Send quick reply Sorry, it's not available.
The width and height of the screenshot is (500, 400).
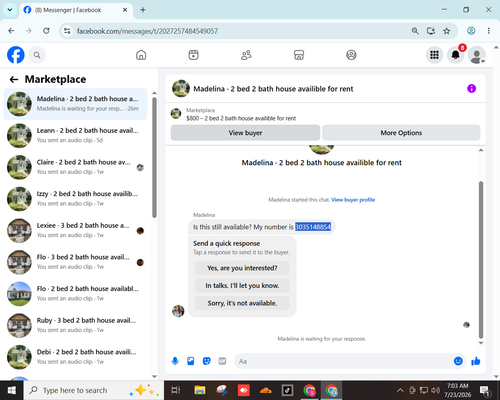(x=242, y=303)
